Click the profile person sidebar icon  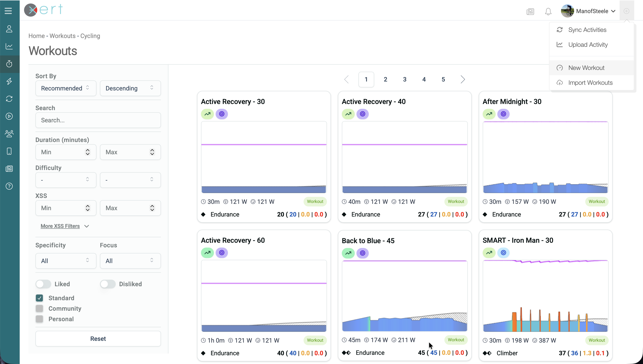9,29
